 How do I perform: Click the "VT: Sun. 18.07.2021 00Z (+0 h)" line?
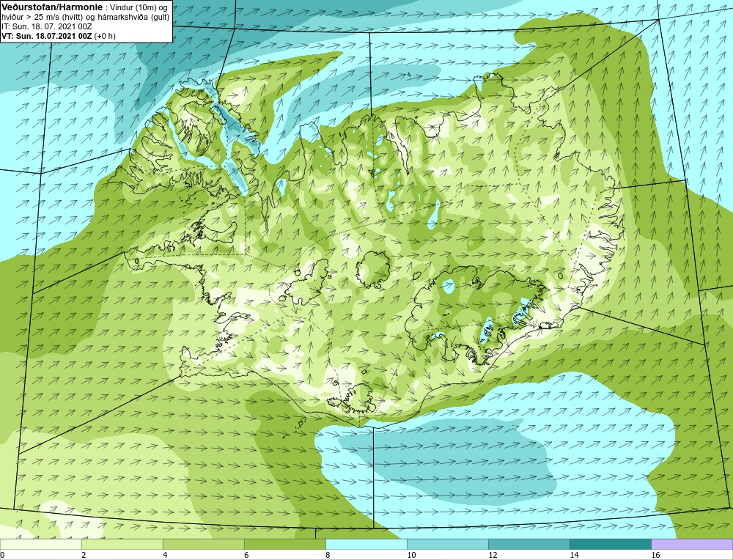click(x=59, y=36)
